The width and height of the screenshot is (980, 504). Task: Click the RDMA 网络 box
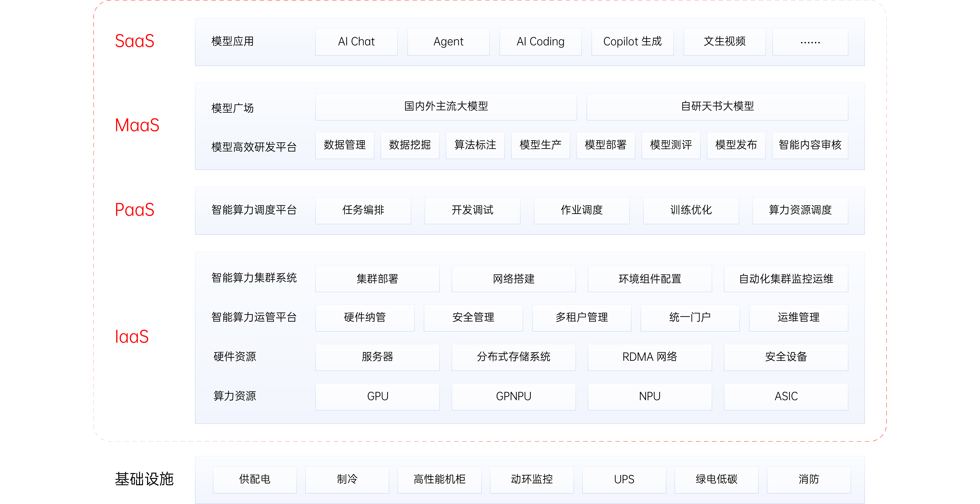point(650,357)
